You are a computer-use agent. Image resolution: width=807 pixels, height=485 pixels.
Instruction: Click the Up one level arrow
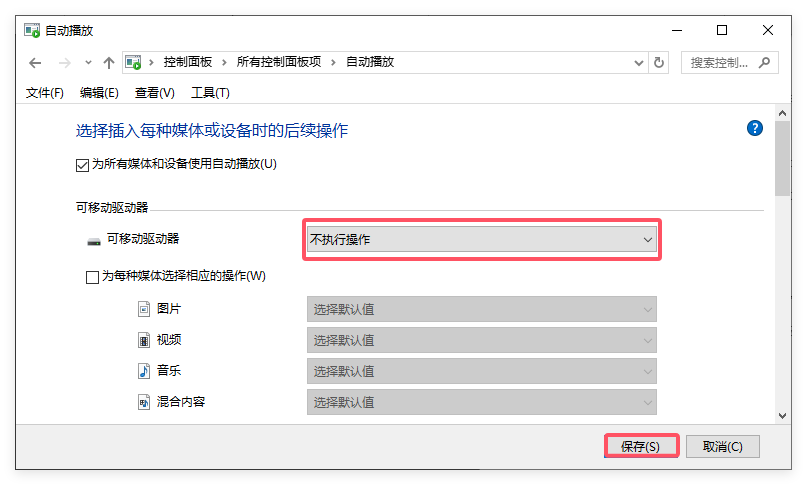tap(109, 62)
